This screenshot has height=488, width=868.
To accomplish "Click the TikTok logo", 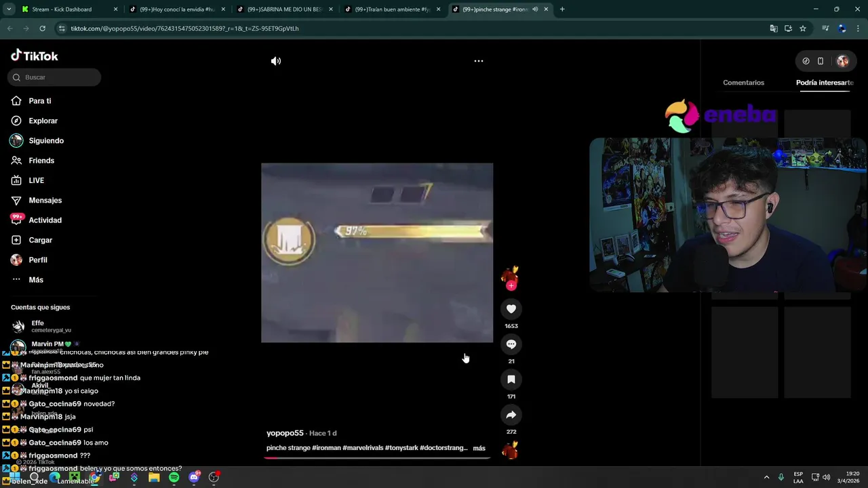I will [x=35, y=56].
